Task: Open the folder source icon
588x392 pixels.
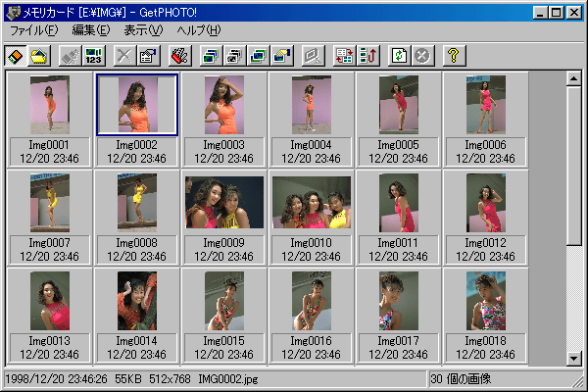Action: click(38, 56)
